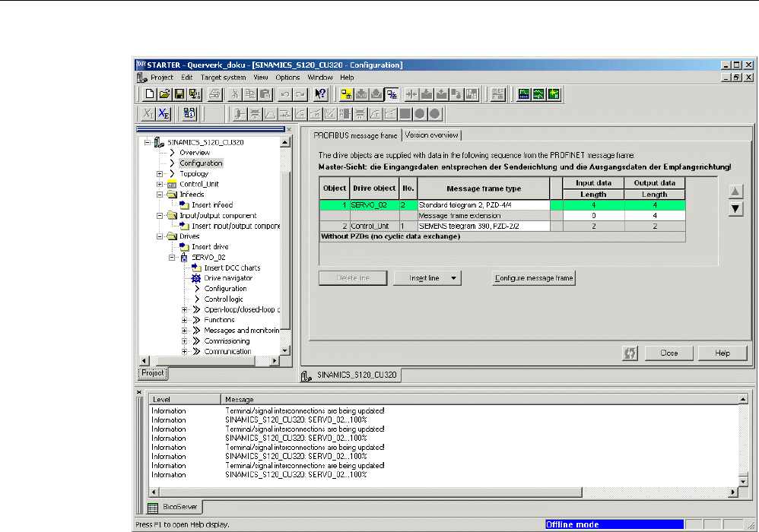Click the Control_Unit CU icon in tree
The height and width of the screenshot is (532, 759).
(x=172, y=184)
